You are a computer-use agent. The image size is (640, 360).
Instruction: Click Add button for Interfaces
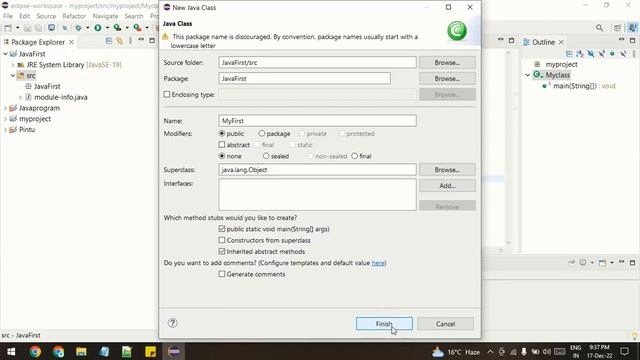click(447, 185)
